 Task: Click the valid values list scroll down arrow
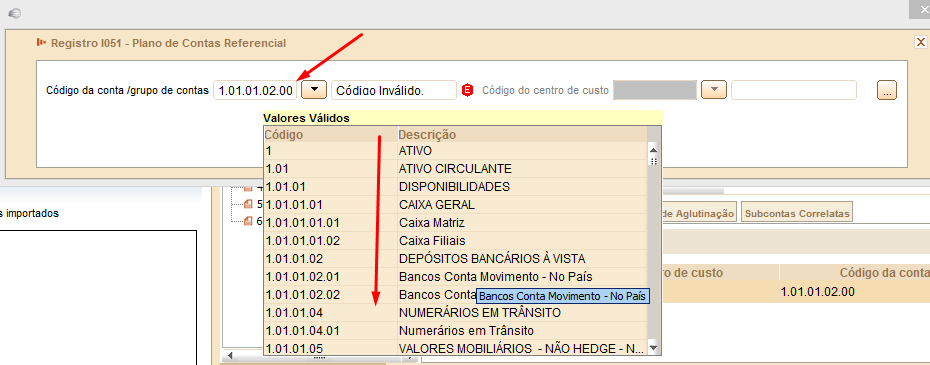click(654, 348)
